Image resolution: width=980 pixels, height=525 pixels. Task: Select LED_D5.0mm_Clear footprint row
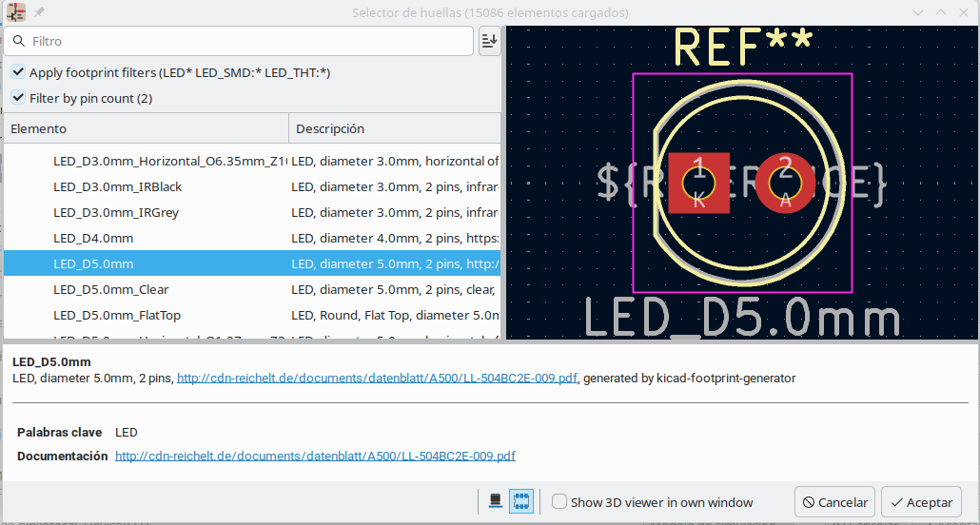[110, 289]
